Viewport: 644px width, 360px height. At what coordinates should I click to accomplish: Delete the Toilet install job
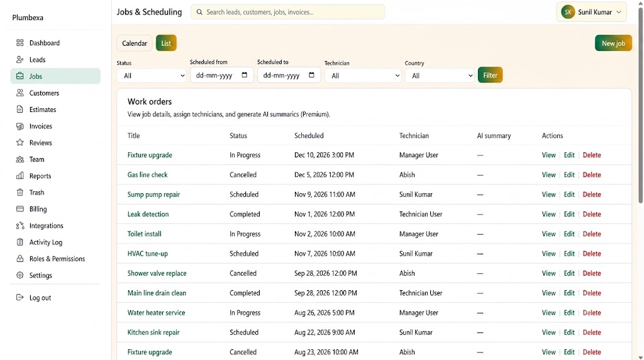(x=592, y=234)
